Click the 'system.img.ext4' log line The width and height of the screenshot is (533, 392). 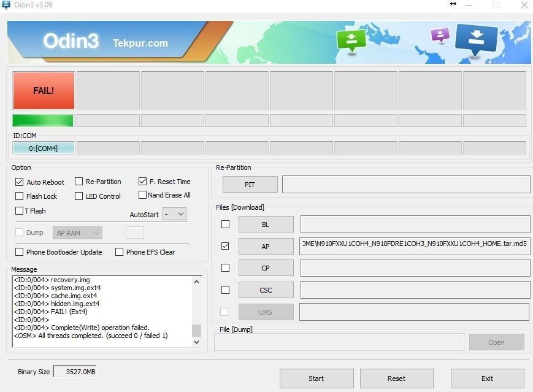pyautogui.click(x=58, y=288)
